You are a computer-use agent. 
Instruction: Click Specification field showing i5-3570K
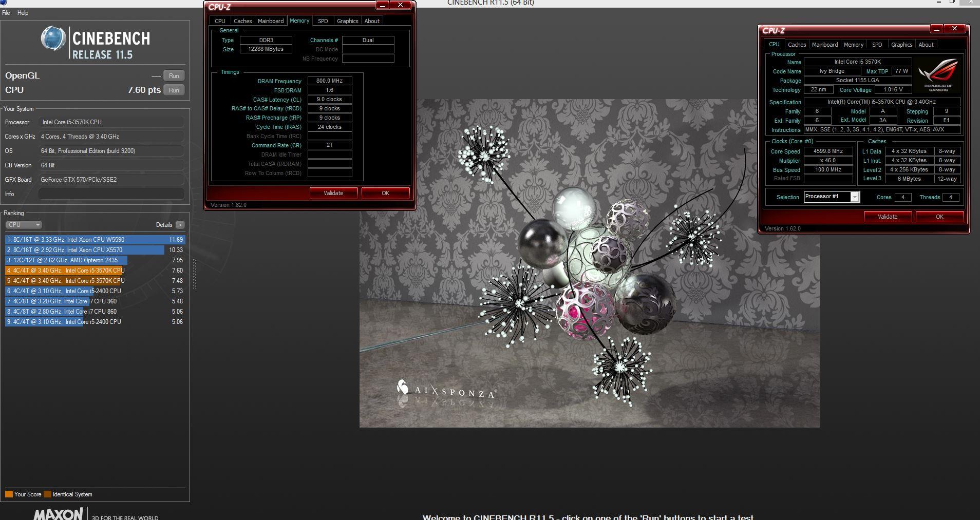882,102
